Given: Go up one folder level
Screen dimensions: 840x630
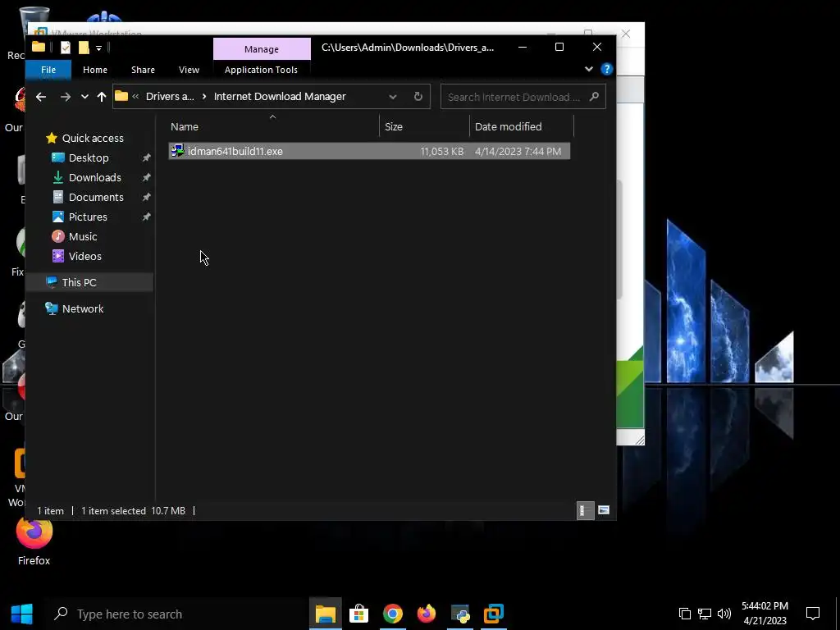Looking at the screenshot, I should pyautogui.click(x=101, y=97).
